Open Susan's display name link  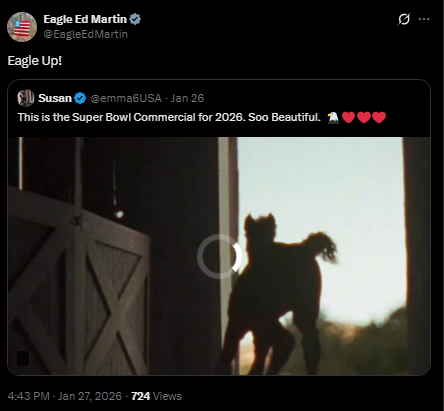point(55,98)
